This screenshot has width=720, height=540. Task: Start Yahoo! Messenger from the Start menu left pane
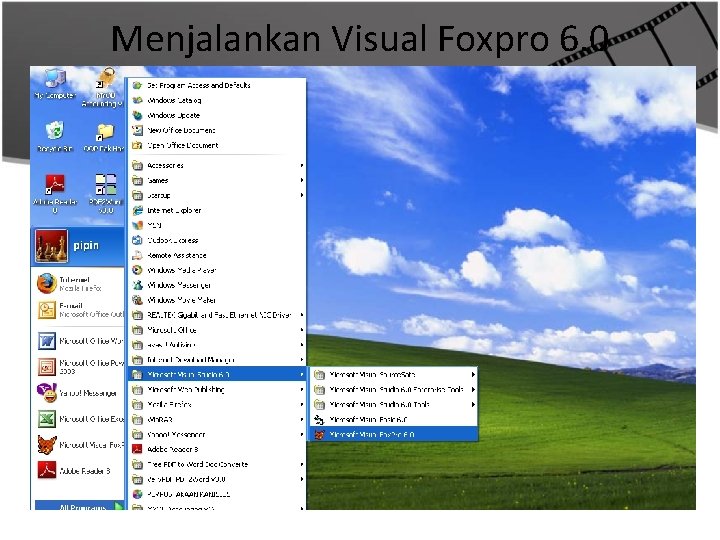(77, 393)
